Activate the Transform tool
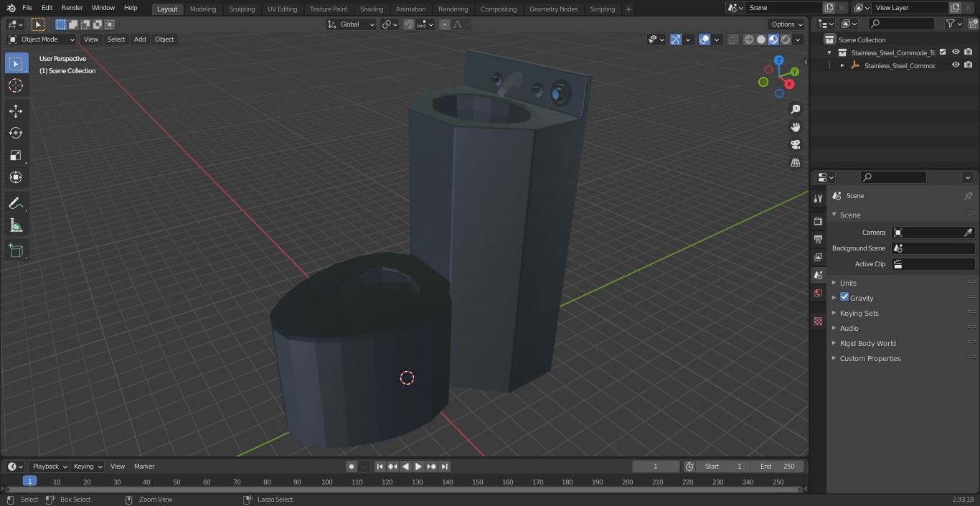 point(16,177)
